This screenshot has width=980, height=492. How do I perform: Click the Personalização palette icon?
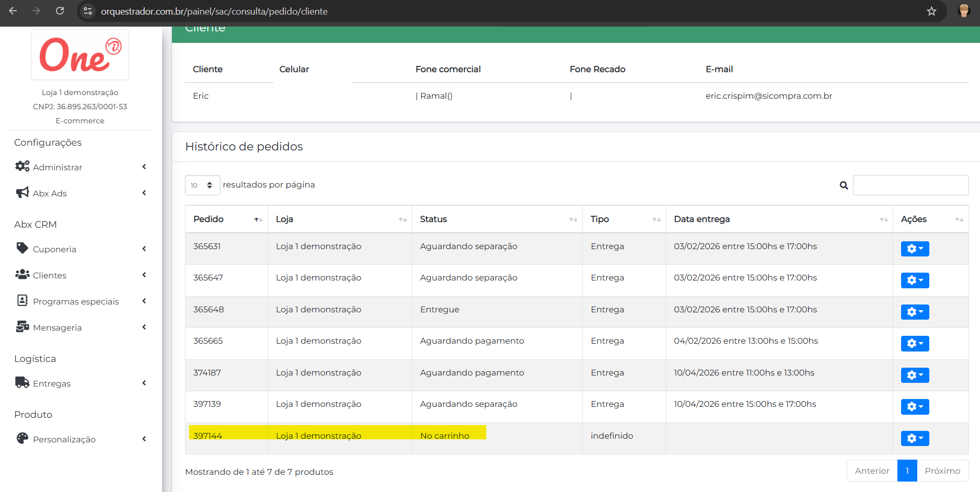[22, 438]
